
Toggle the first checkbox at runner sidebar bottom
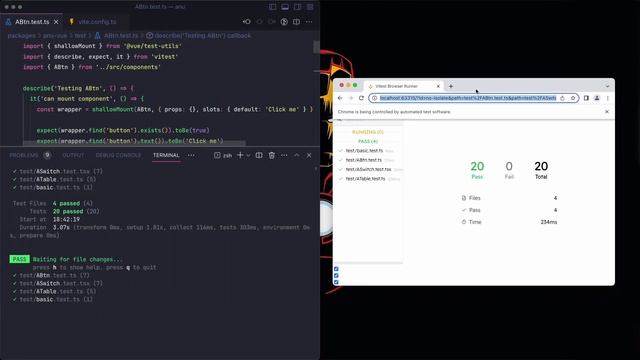(336, 269)
